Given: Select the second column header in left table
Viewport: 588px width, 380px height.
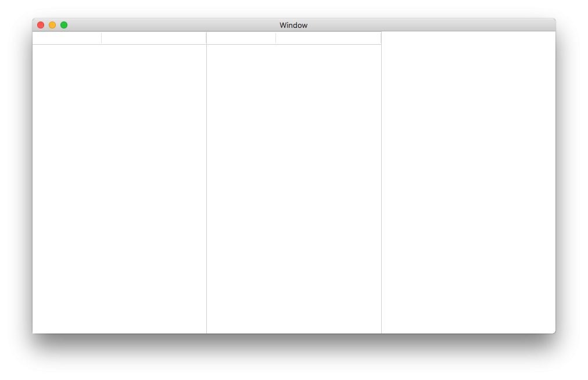Looking at the screenshot, I should (x=154, y=38).
